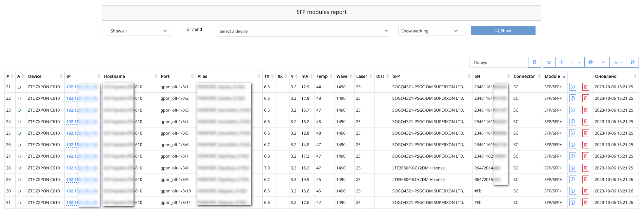Delete row 28 with red trash icon
The height and width of the screenshot is (209, 644).
[585, 168]
